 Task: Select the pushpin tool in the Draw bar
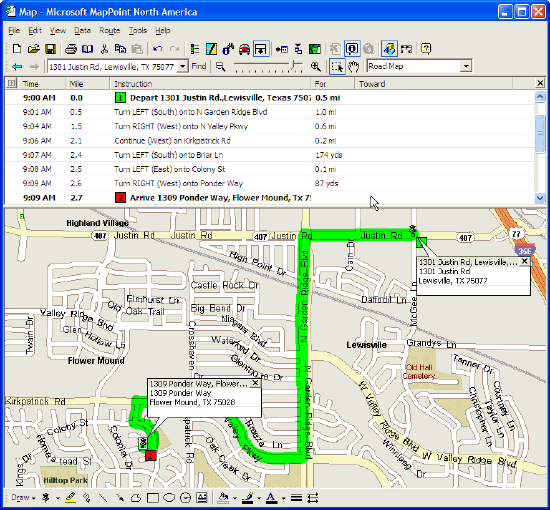point(46,497)
